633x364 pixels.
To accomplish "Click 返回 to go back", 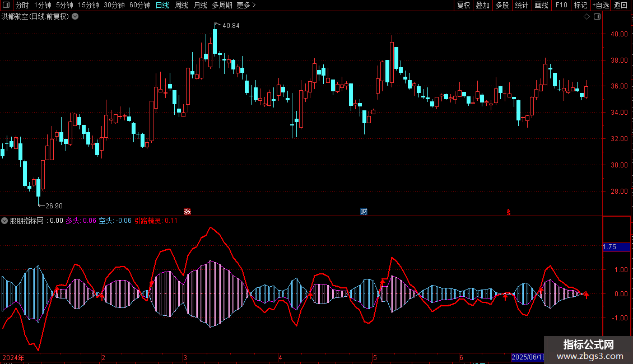I will pos(621,5).
